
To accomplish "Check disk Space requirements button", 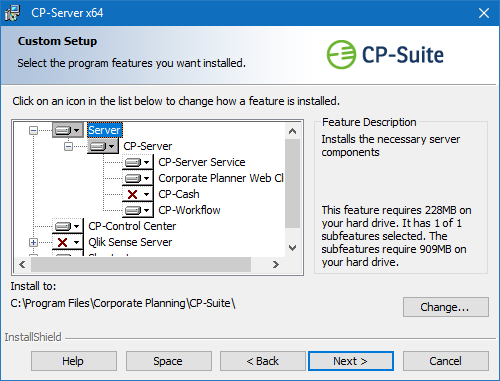I will (169, 361).
